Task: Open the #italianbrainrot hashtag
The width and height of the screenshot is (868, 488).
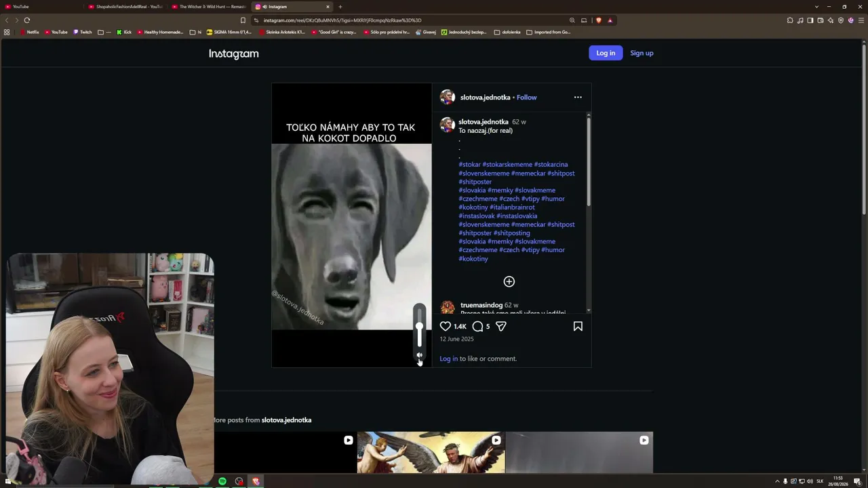Action: pos(512,207)
